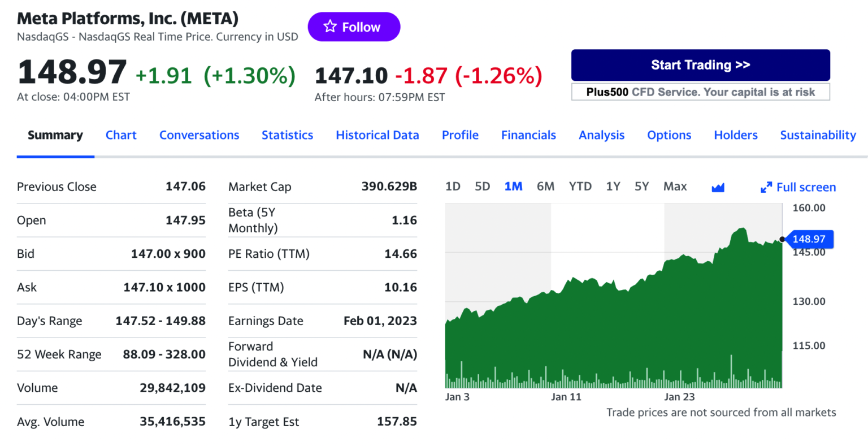This screenshot has height=446, width=868.
Task: Click the Start Trading button
Action: tap(700, 65)
